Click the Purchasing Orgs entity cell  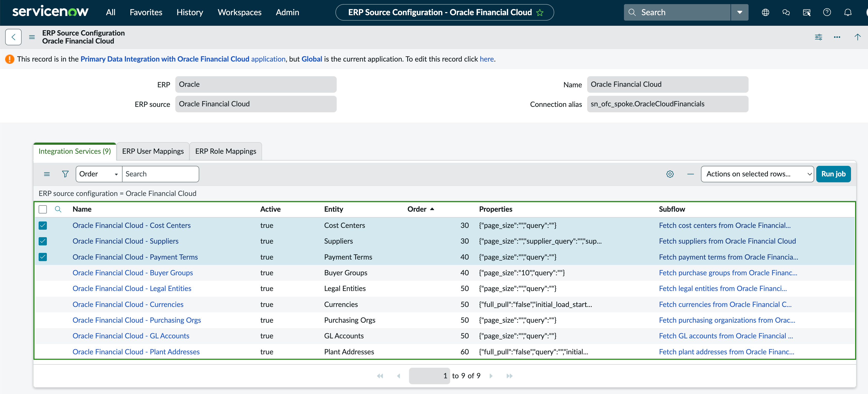(350, 320)
